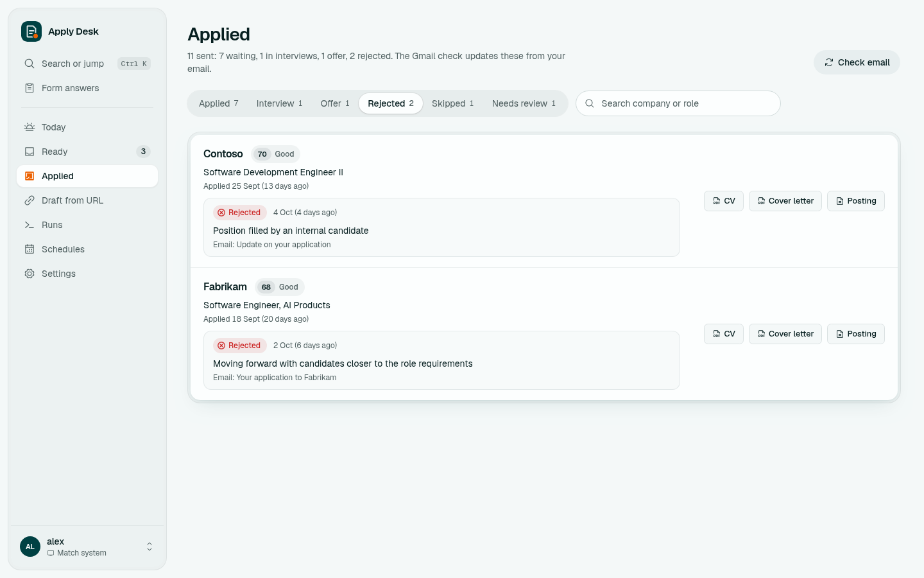Click the 70 Good score badge
The width and height of the screenshot is (924, 578).
(276, 154)
